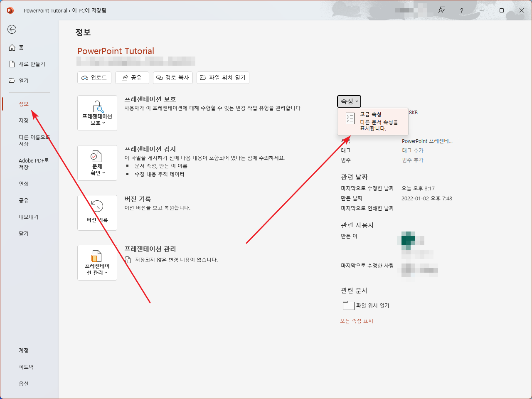Click the 범주 추가 field
This screenshot has width=532, height=399.
click(x=413, y=160)
